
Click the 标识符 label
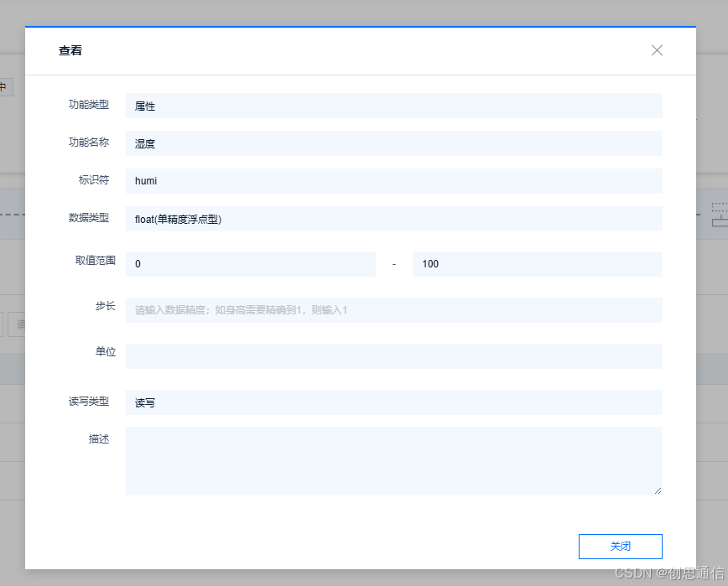point(94,180)
